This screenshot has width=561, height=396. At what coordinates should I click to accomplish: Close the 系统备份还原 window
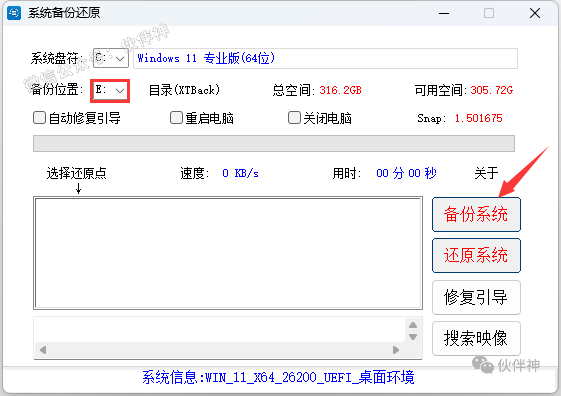[x=535, y=13]
